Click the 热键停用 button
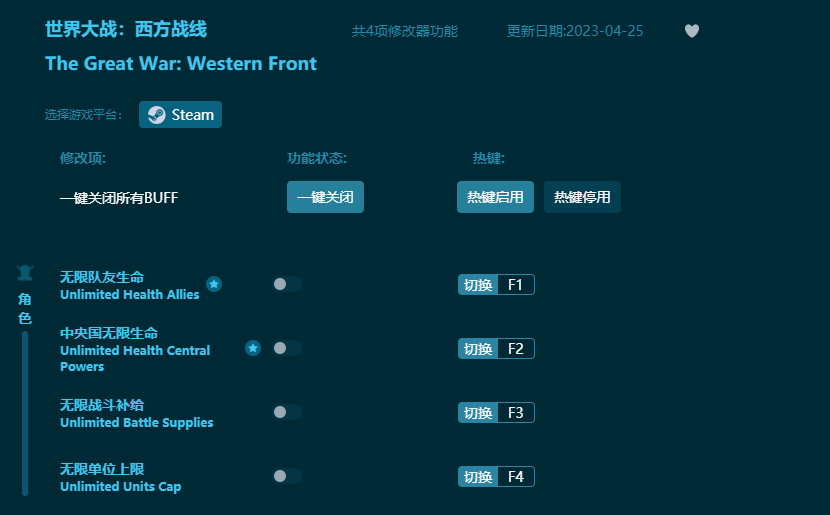Screen dimensions: 830x515 tap(582, 197)
